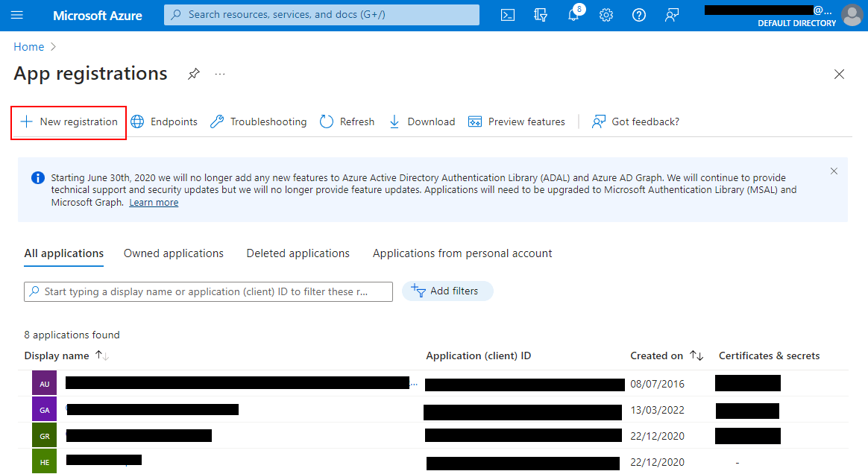Follow the Learn more link
Viewport: 868px width, 474px height.
coord(154,203)
